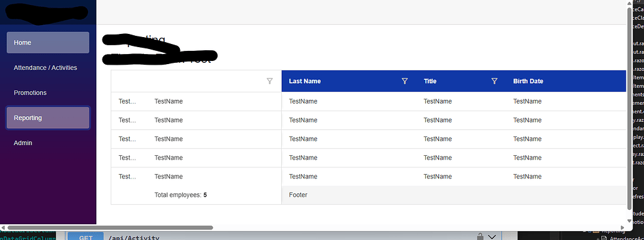This screenshot has height=240, width=644.
Task: Open the Last Name column filter
Action: coord(404,81)
